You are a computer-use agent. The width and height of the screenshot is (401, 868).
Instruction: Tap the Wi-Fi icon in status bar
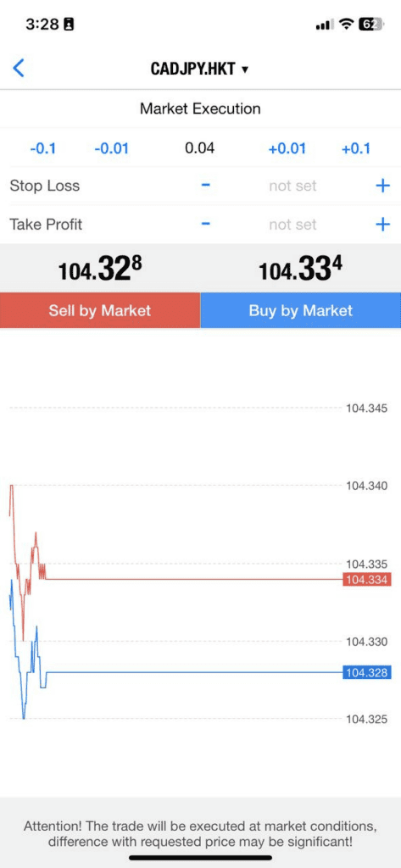click(346, 24)
